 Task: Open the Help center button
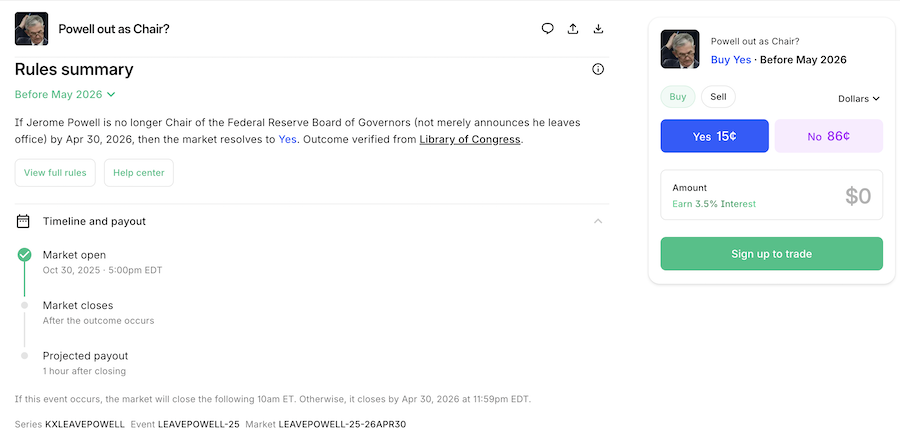(139, 173)
